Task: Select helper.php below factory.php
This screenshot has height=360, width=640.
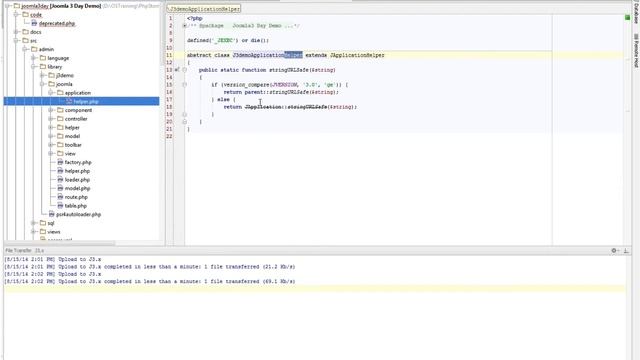Action: [x=77, y=171]
